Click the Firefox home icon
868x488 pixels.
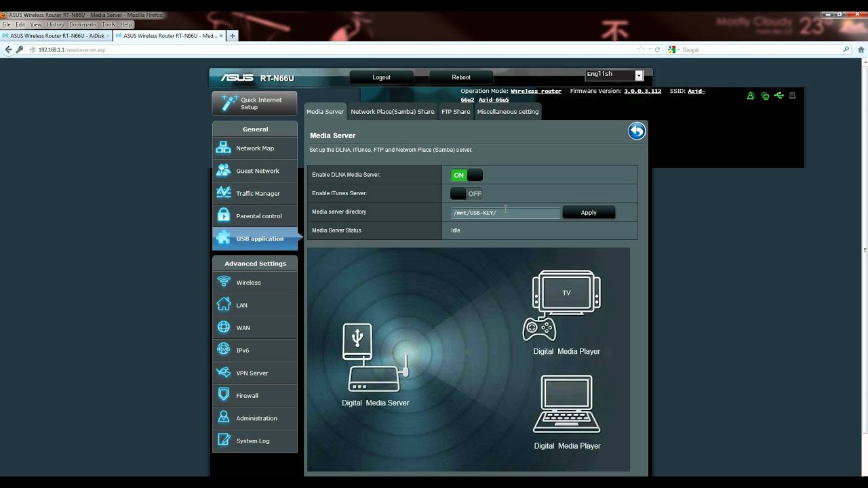tap(862, 49)
